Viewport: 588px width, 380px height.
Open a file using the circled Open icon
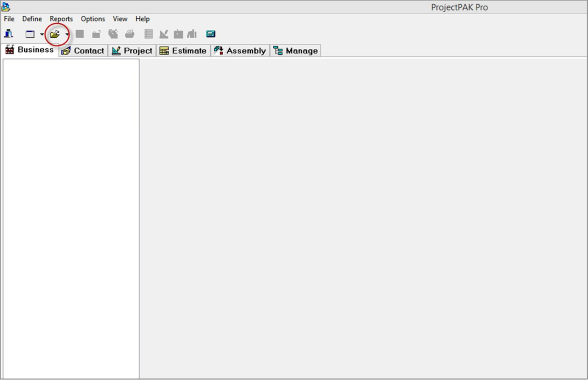coord(56,34)
